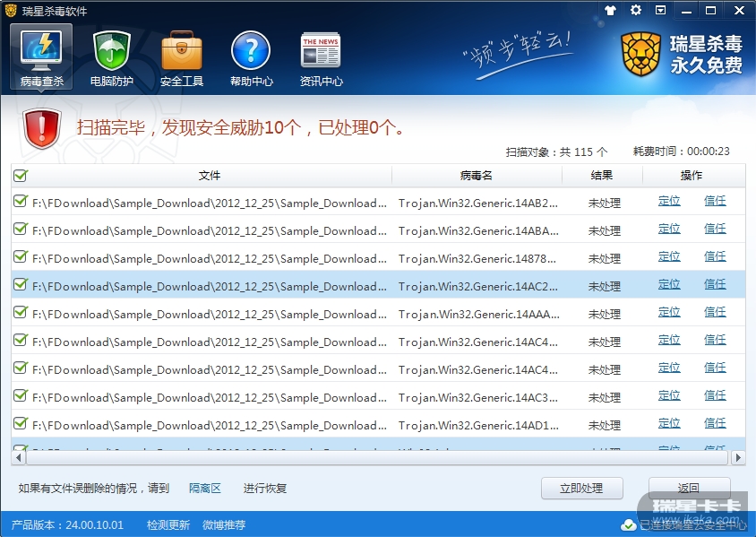The image size is (756, 537).
Task: Open the title bar dropdown menu icon
Action: click(660, 10)
